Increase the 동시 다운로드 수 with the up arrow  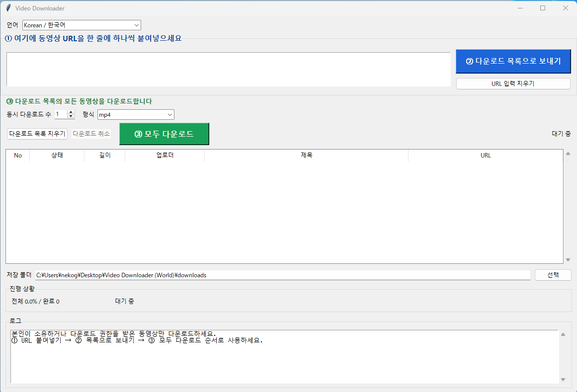click(x=71, y=112)
